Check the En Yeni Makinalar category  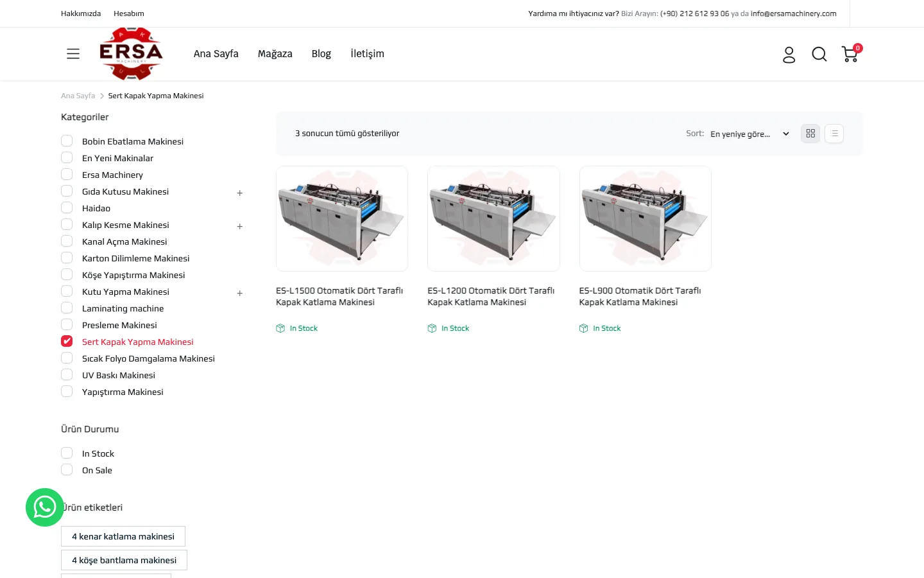click(67, 157)
